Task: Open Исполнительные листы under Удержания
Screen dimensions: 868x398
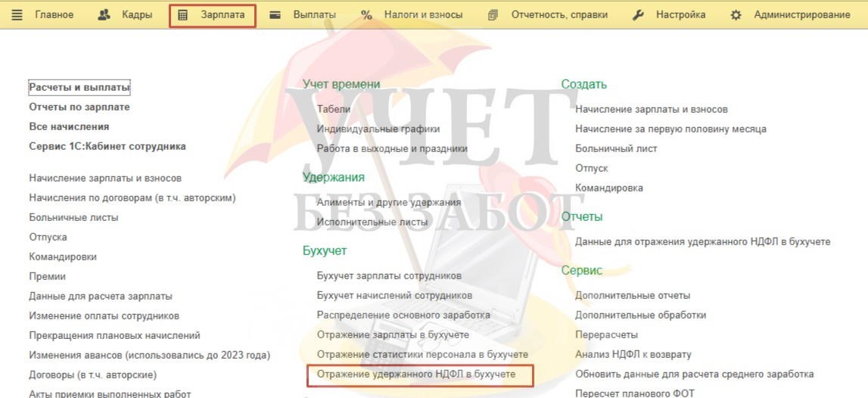Action: pyautogui.click(x=372, y=222)
